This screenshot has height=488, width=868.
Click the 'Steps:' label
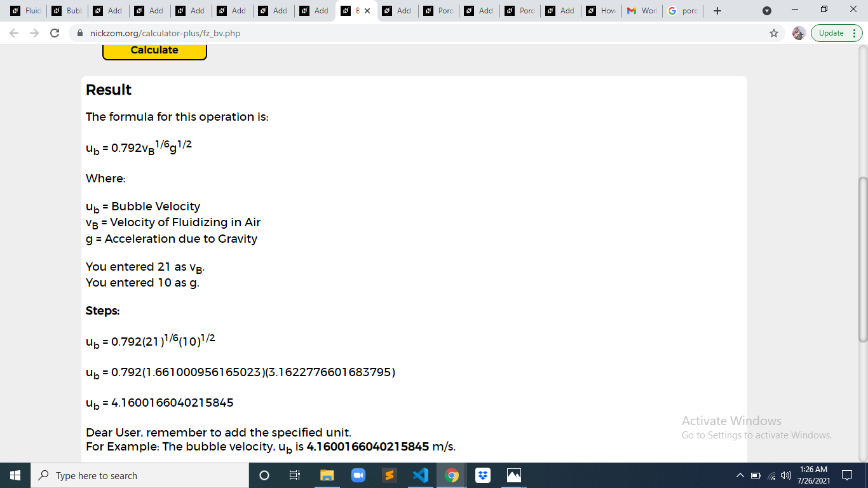coord(103,311)
